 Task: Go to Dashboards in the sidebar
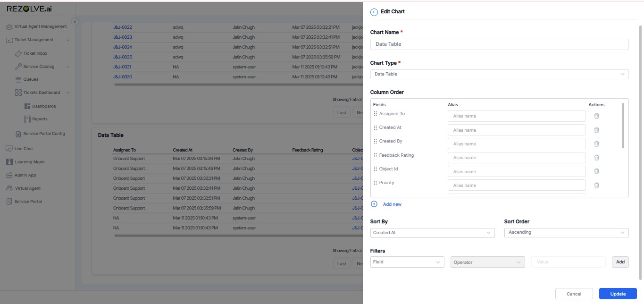point(44,106)
